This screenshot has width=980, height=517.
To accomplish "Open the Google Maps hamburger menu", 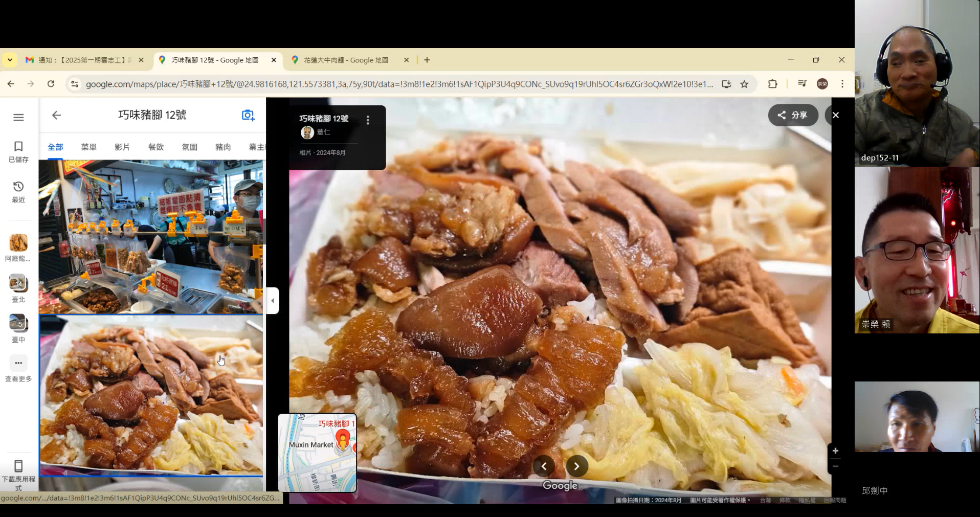I will tap(18, 117).
